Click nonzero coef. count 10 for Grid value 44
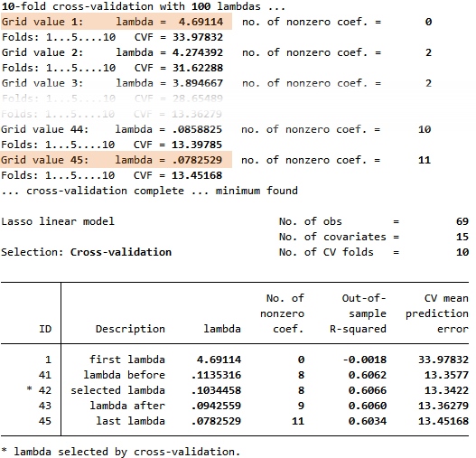The width and height of the screenshot is (476, 458). [x=425, y=129]
